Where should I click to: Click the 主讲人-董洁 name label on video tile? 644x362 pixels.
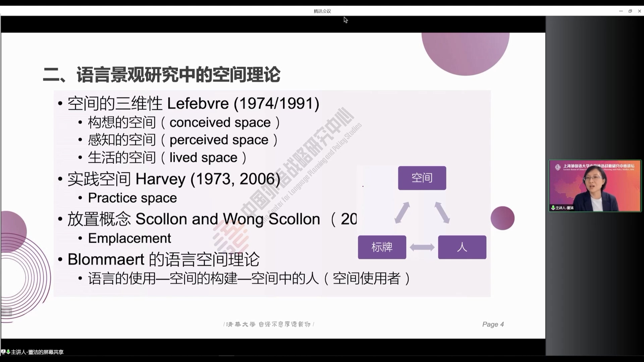click(565, 208)
